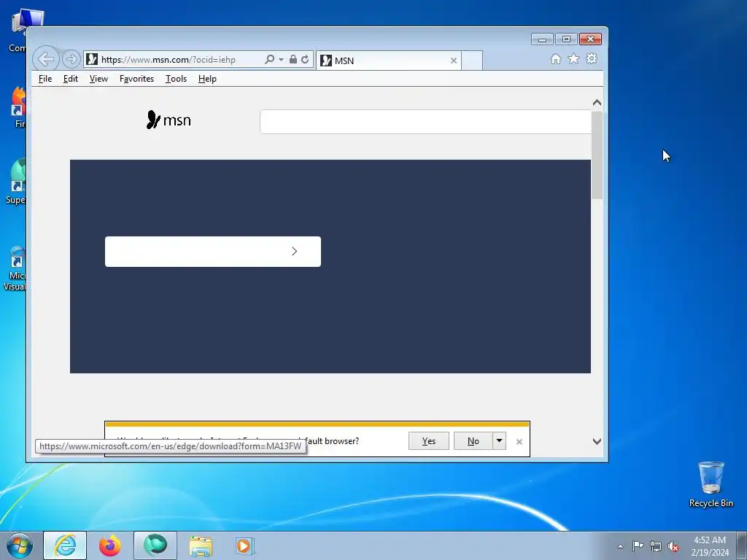Click the Forward navigation arrow
The width and height of the screenshot is (747, 560).
(x=71, y=59)
